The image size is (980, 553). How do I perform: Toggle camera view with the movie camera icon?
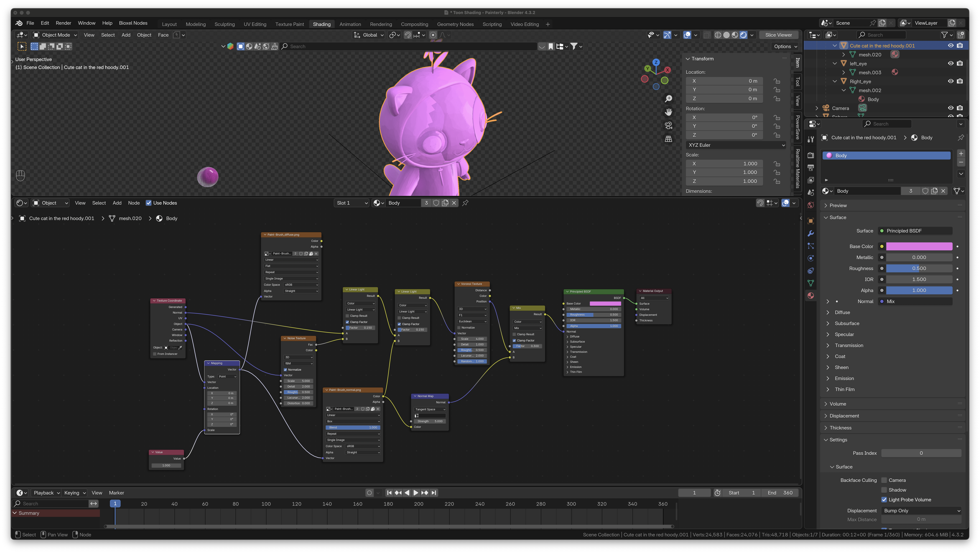pyautogui.click(x=668, y=125)
